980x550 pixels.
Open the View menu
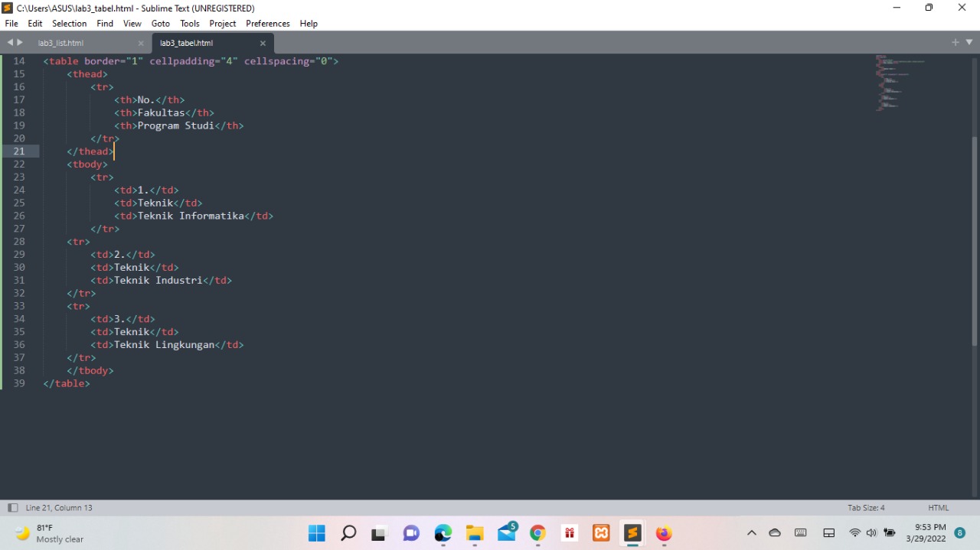132,24
